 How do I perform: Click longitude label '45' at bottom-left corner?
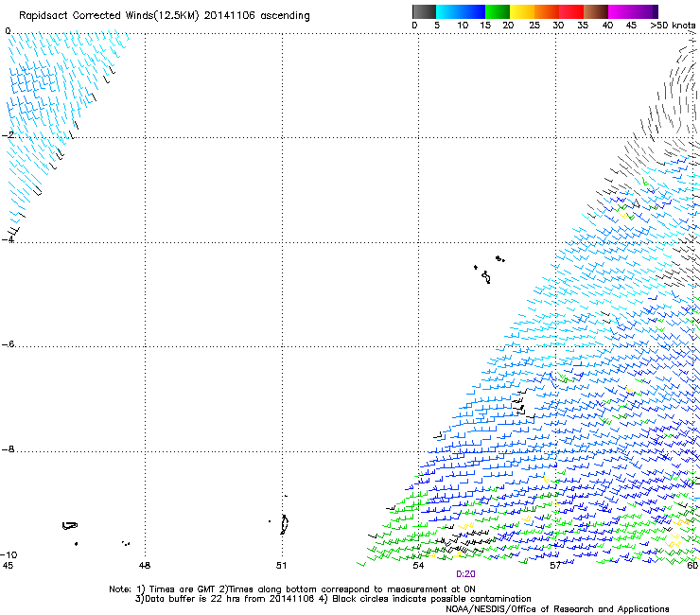pos(8,566)
